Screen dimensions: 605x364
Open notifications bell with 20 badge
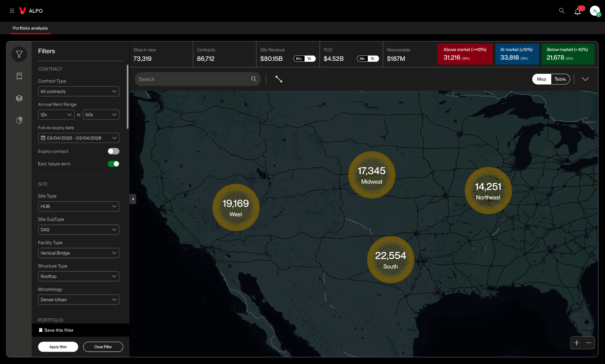click(578, 11)
